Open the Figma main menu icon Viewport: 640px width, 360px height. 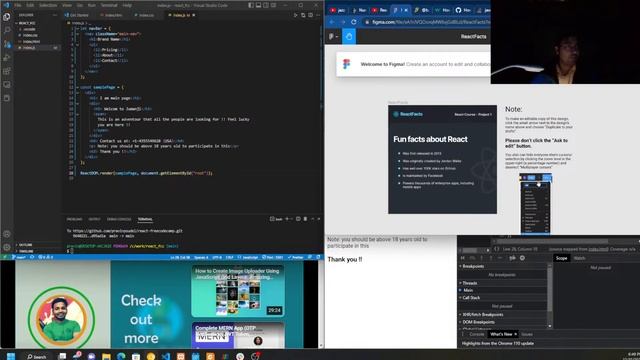click(x=333, y=36)
